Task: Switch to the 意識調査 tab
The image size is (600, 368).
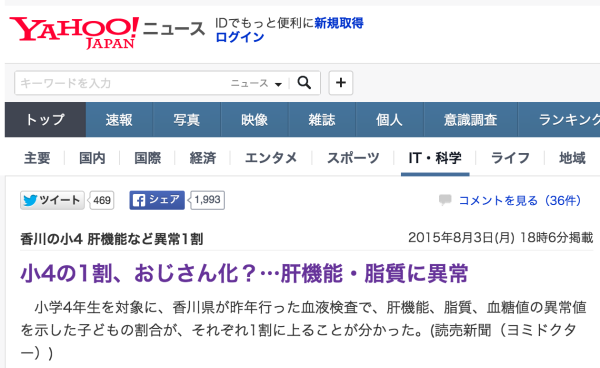Action: (x=470, y=120)
